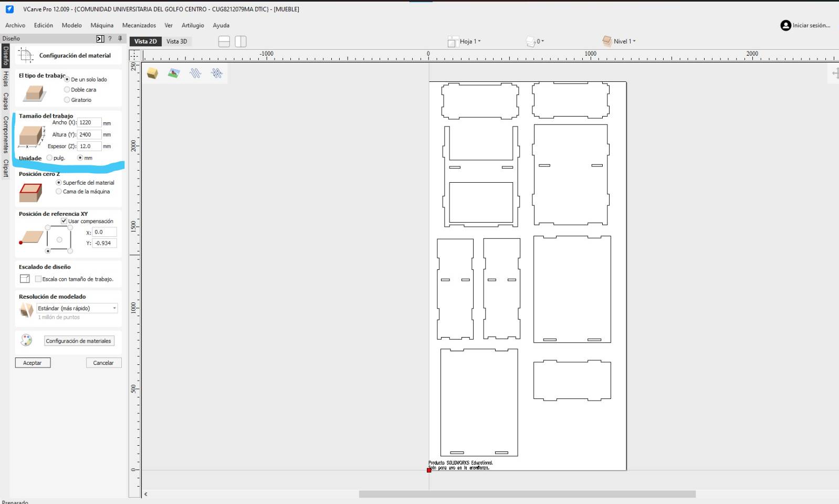Click the user account icon next to Iniciar sesión
This screenshot has width=839, height=504.
click(785, 25)
